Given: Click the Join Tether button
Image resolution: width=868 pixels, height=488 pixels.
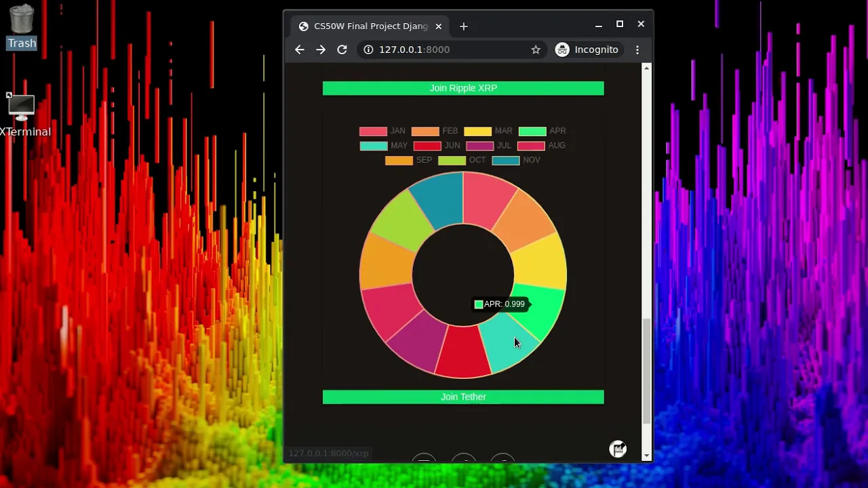Looking at the screenshot, I should pos(463,397).
